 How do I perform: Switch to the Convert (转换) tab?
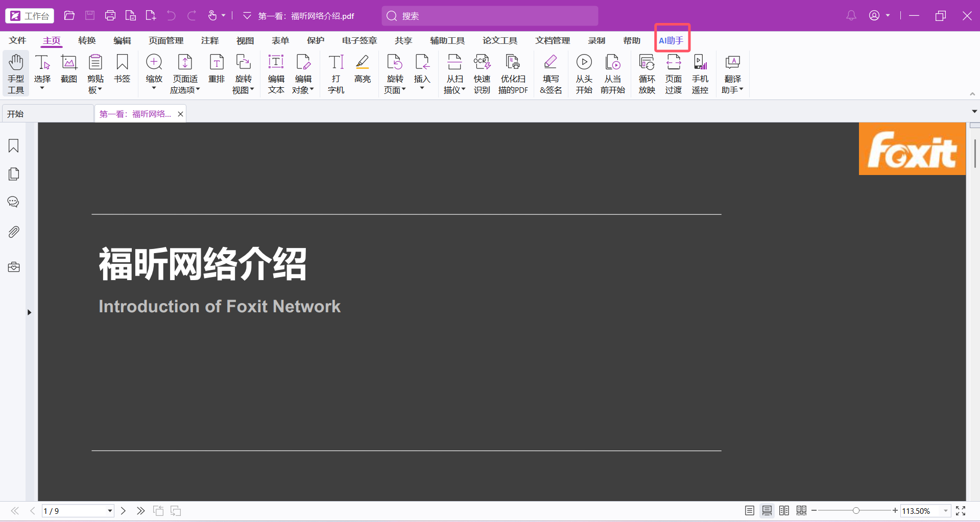87,40
